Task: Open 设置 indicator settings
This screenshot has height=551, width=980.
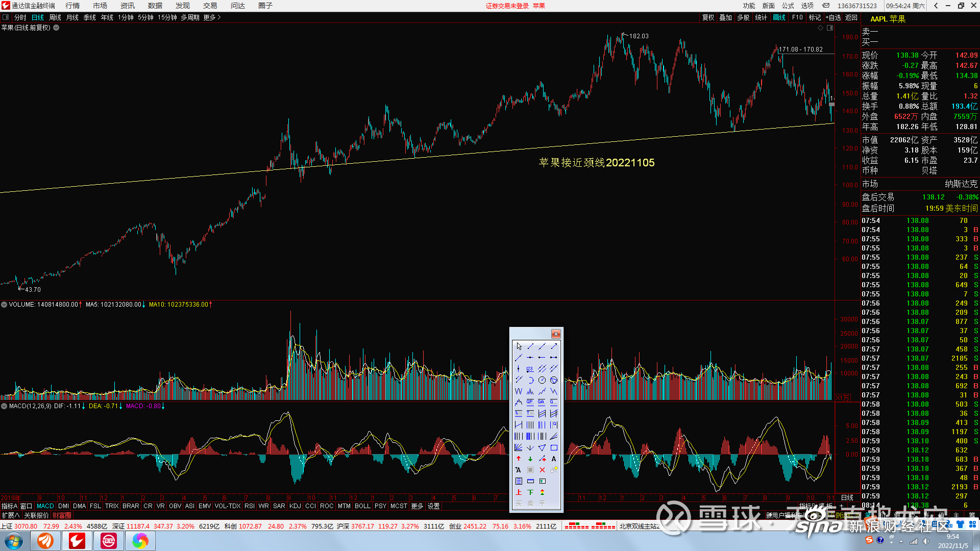Action: (433, 506)
